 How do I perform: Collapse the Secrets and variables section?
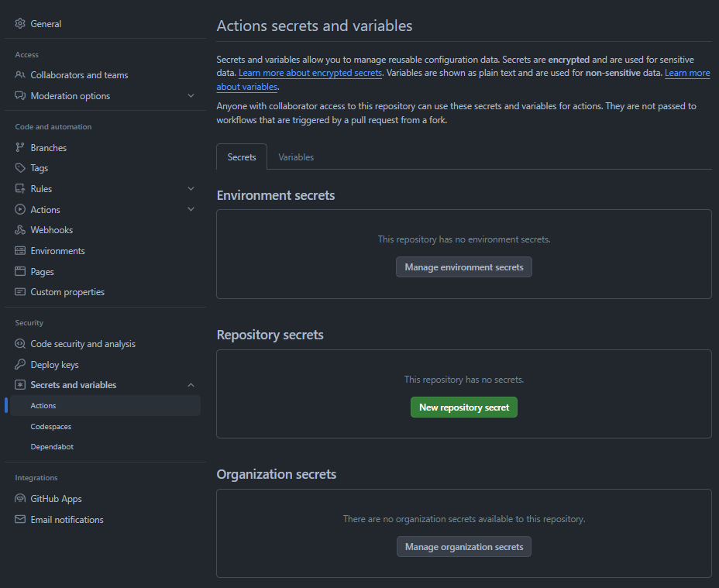[191, 385]
